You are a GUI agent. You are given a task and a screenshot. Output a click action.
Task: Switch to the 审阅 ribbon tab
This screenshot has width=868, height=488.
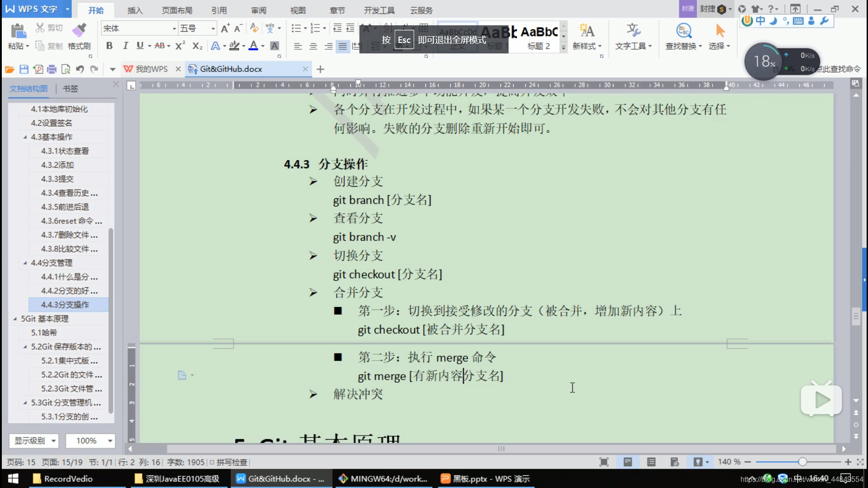[x=259, y=10]
